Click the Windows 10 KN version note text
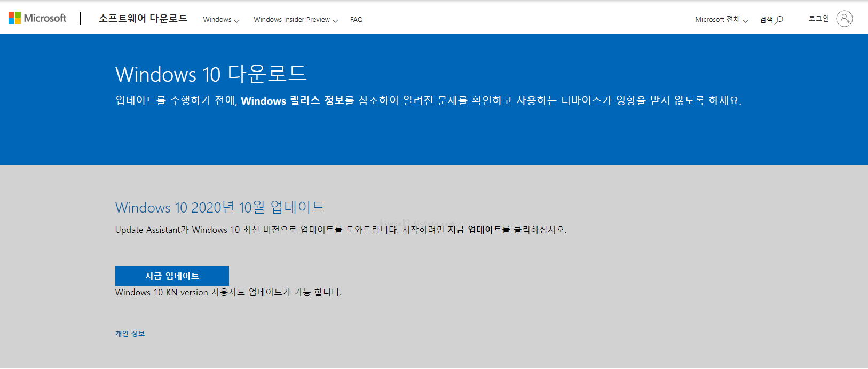The width and height of the screenshot is (868, 369). pyautogui.click(x=228, y=292)
